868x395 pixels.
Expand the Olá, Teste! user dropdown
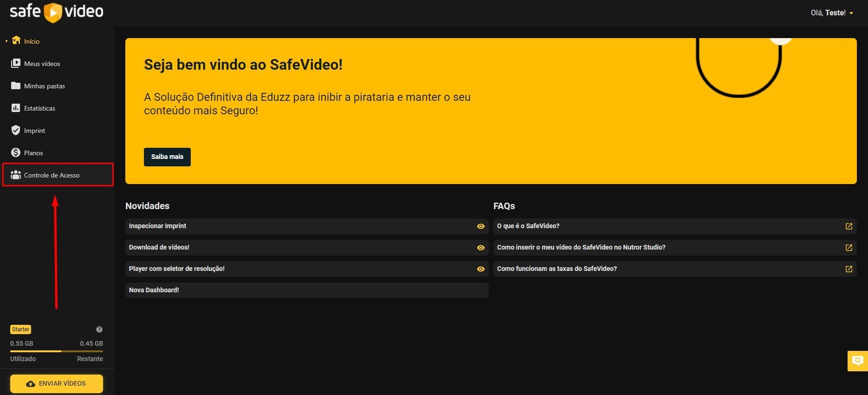point(832,13)
